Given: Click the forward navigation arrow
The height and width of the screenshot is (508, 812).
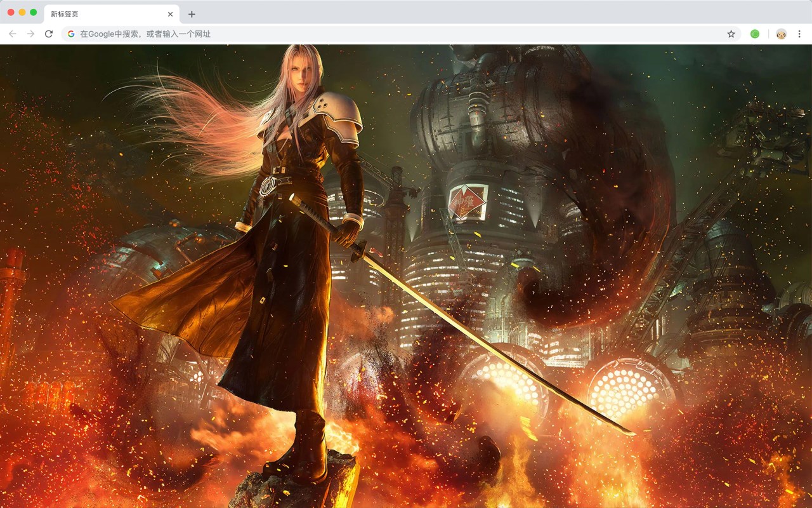Looking at the screenshot, I should pos(30,34).
